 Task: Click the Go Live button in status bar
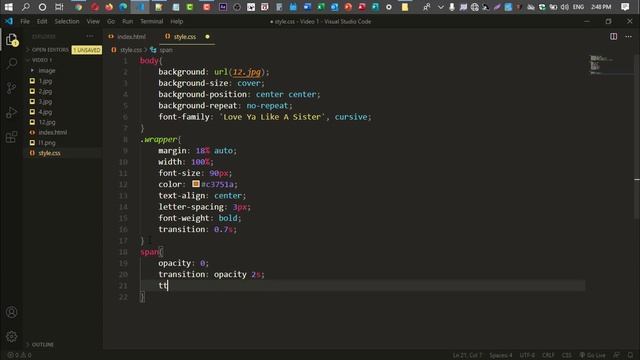click(x=592, y=355)
